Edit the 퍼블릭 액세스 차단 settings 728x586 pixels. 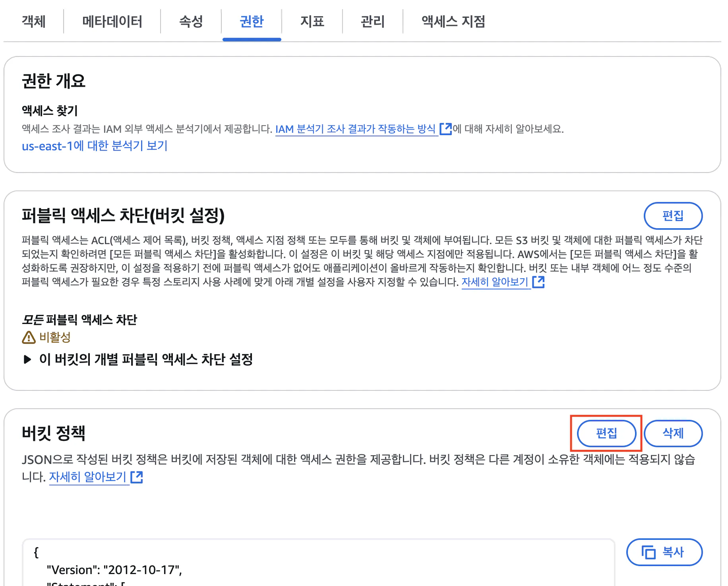(x=673, y=216)
